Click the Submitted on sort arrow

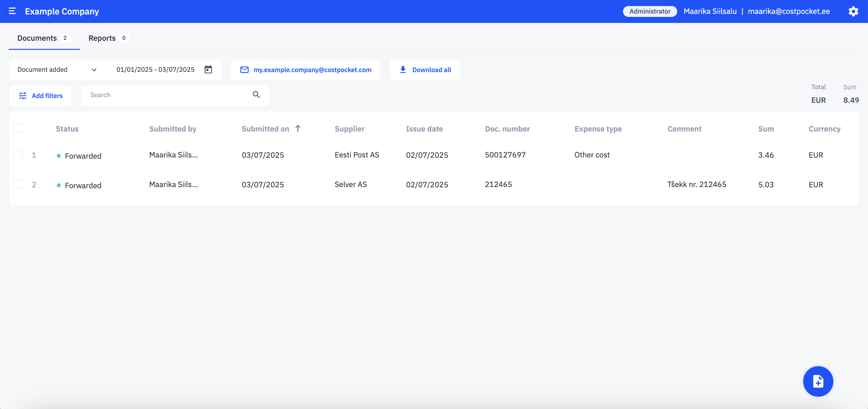[298, 128]
